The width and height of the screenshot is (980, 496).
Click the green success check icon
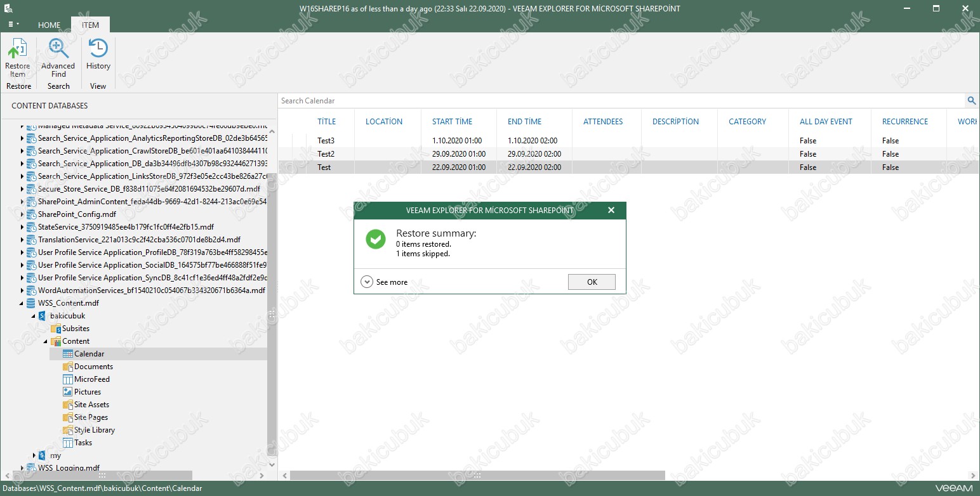(x=376, y=239)
